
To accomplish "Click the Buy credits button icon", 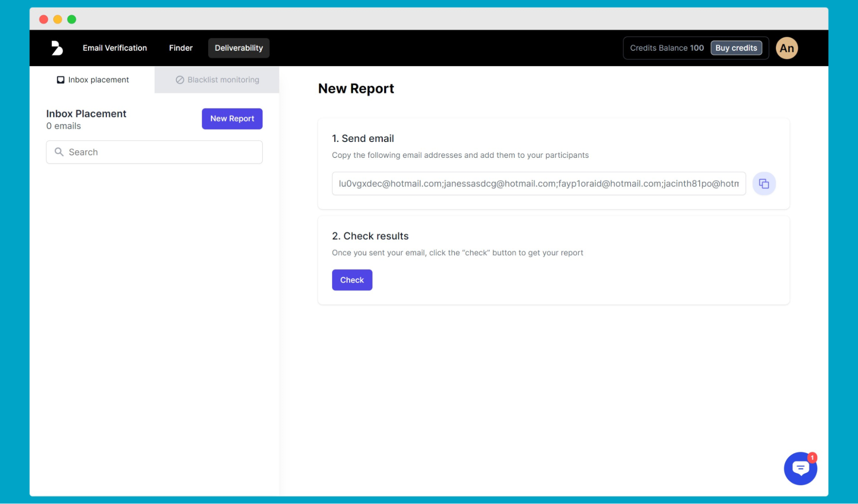I will point(736,48).
